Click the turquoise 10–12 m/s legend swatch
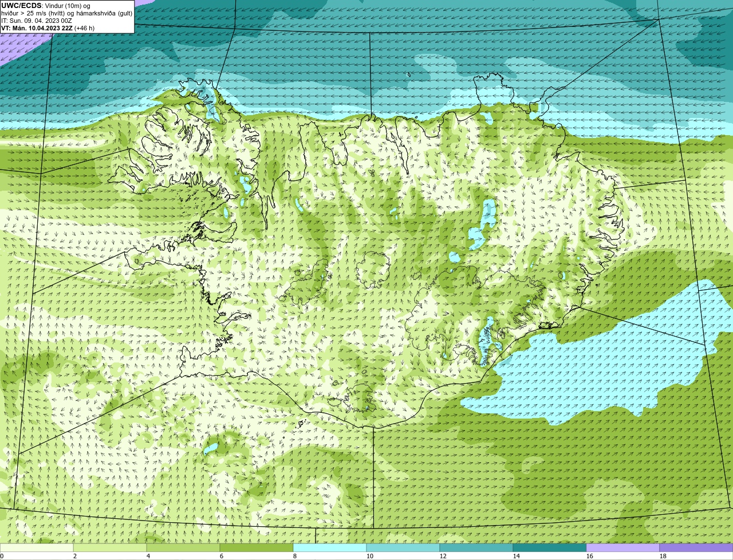This screenshot has width=733, height=560. point(403,547)
